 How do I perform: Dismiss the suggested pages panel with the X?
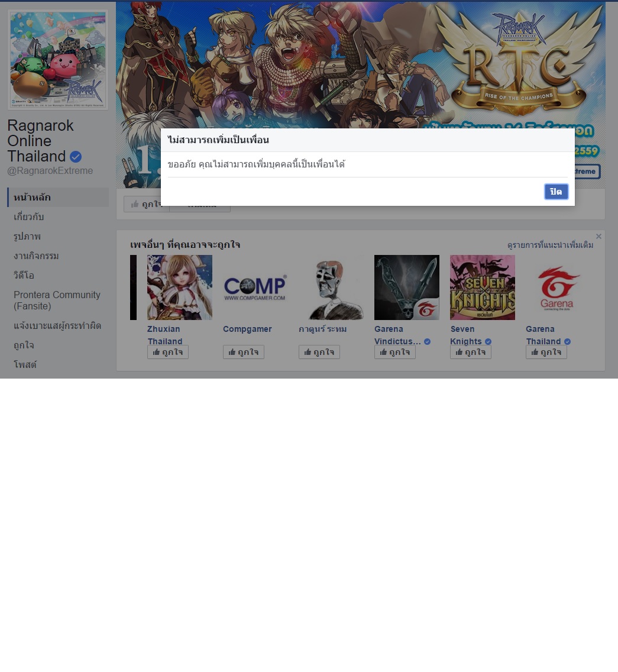[x=598, y=236]
